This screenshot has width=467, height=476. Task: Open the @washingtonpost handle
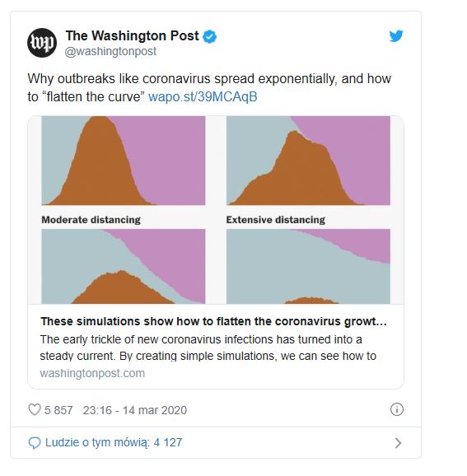tap(110, 51)
